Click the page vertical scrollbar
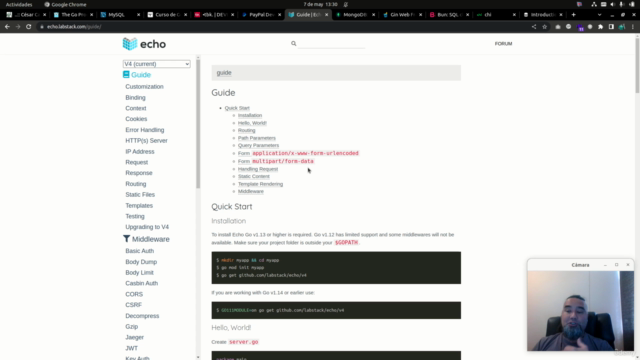640x360 pixels. coord(637,65)
